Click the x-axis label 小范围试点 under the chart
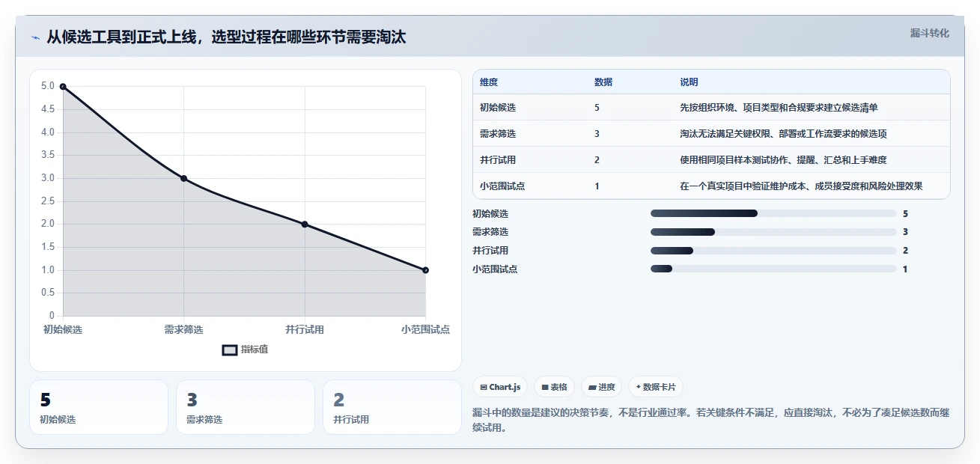Viewport: 980px width, 464px height. pyautogui.click(x=425, y=329)
